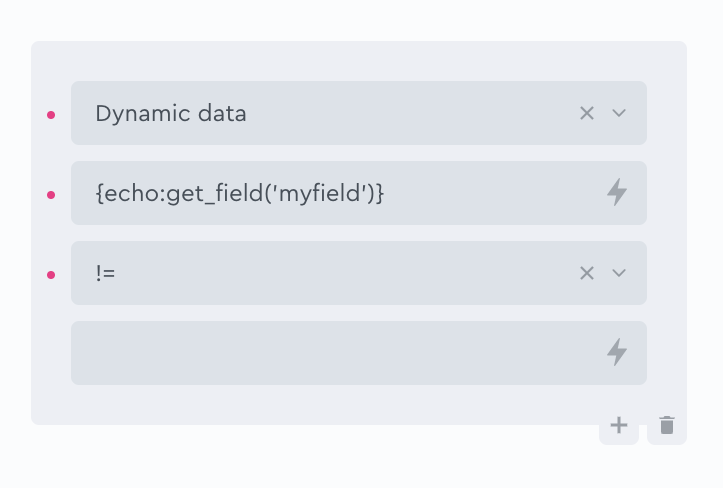Viewport: 723px width, 488px height.
Task: Expand the != operator dropdown chevron
Action: pos(619,273)
